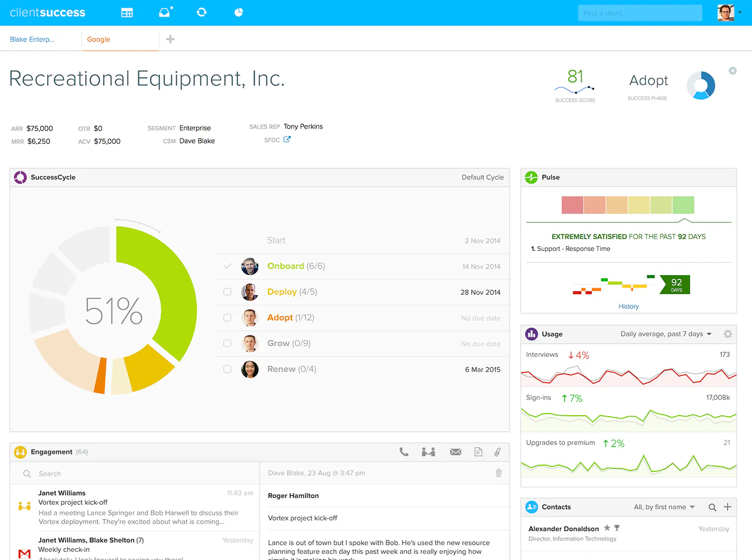Open the Pulse History link
The width and height of the screenshot is (752, 560).
pyautogui.click(x=628, y=306)
